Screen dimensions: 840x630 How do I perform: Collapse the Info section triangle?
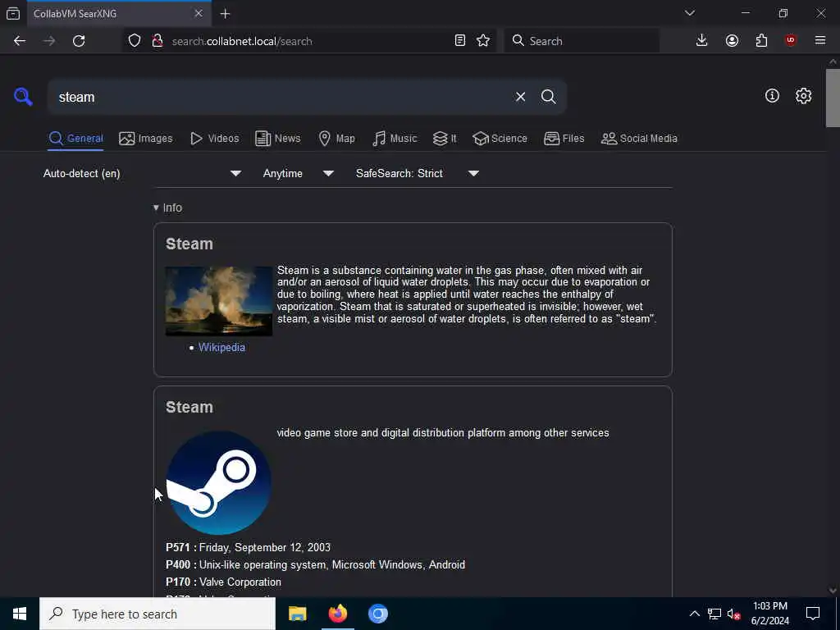click(x=156, y=208)
